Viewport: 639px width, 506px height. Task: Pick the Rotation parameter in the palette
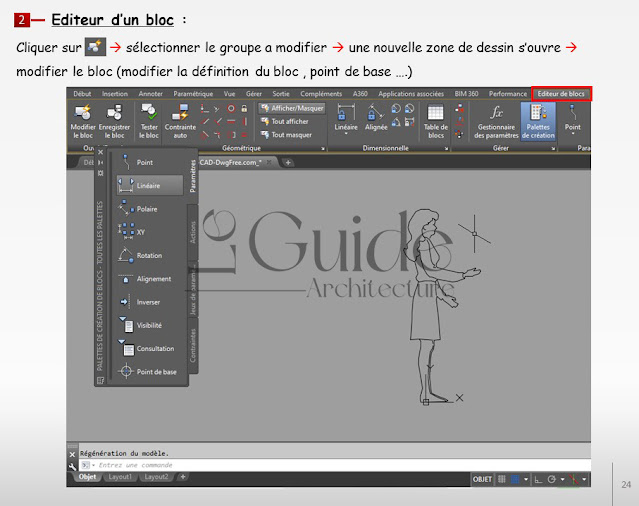coord(150,255)
